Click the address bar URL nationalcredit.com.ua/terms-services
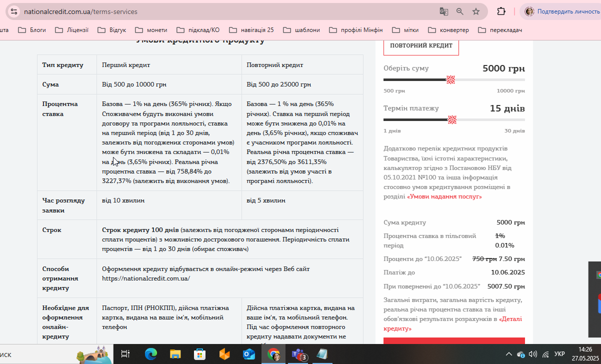Screen dimensions: 601x364 [80, 11]
